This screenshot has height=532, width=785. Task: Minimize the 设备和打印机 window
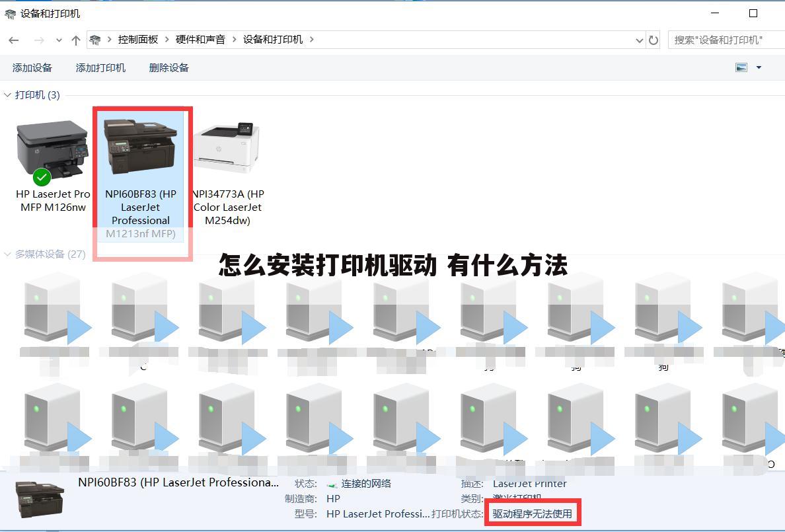715,13
